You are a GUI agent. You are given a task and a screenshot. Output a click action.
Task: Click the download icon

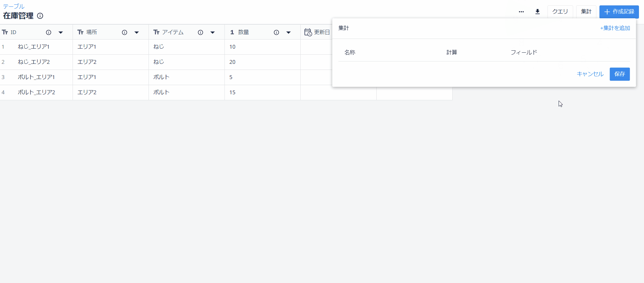(x=538, y=12)
